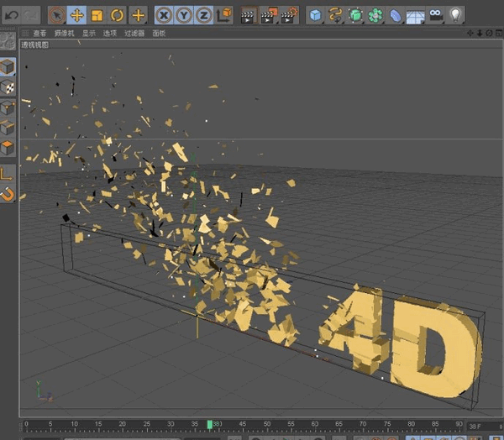
Task: Select the Move tool
Action: click(76, 14)
